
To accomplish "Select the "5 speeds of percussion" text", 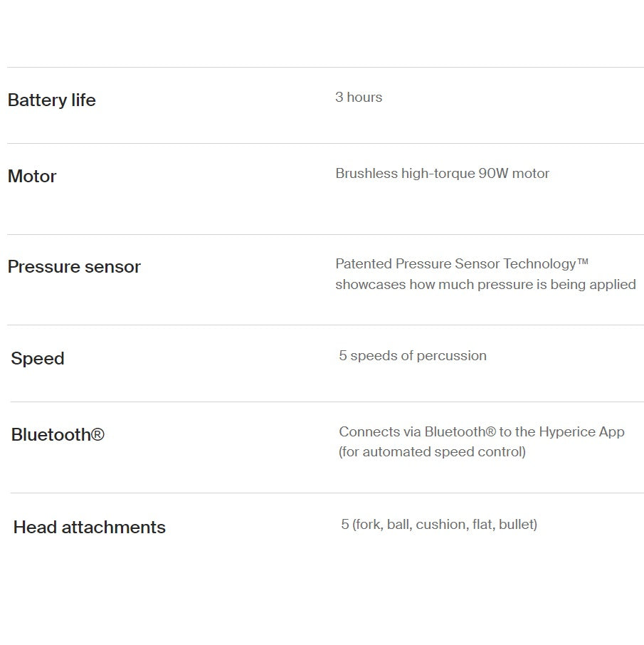I will tap(413, 356).
